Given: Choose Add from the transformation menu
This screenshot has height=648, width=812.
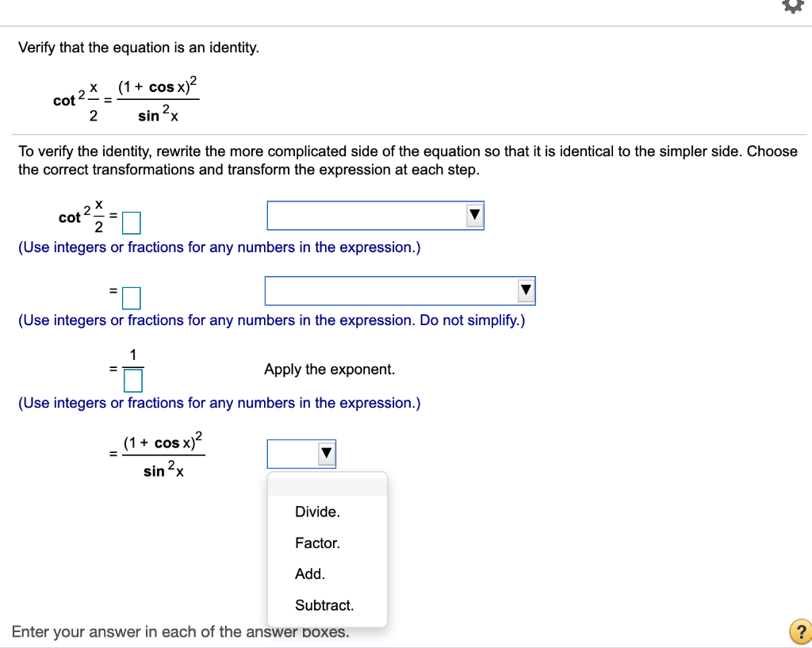Looking at the screenshot, I should (309, 573).
